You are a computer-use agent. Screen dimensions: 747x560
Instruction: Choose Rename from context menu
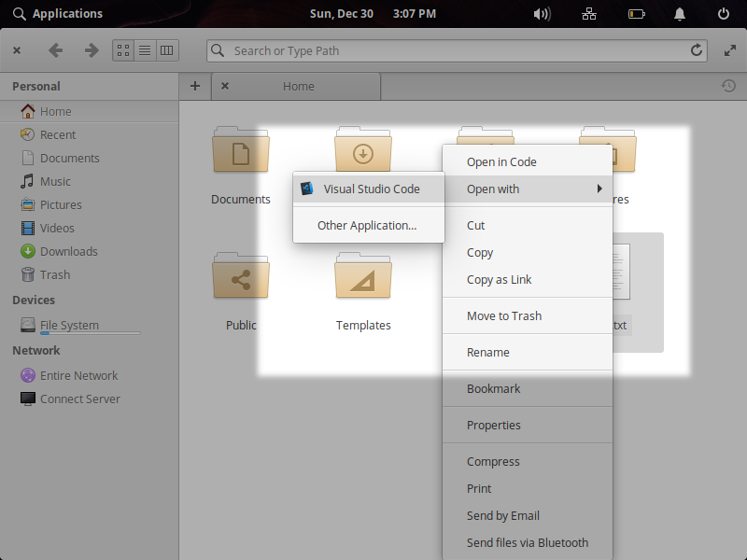pos(528,353)
